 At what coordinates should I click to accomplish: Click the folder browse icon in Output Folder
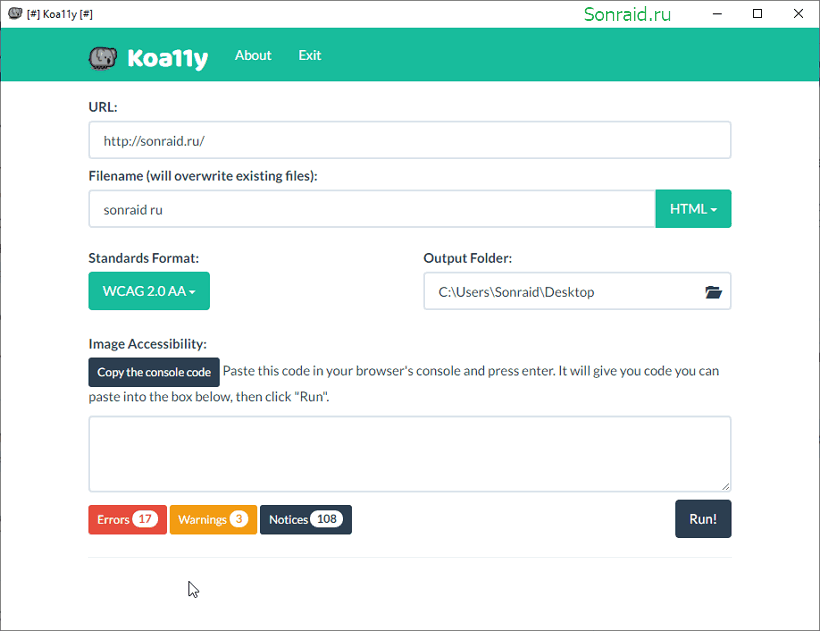click(x=713, y=292)
